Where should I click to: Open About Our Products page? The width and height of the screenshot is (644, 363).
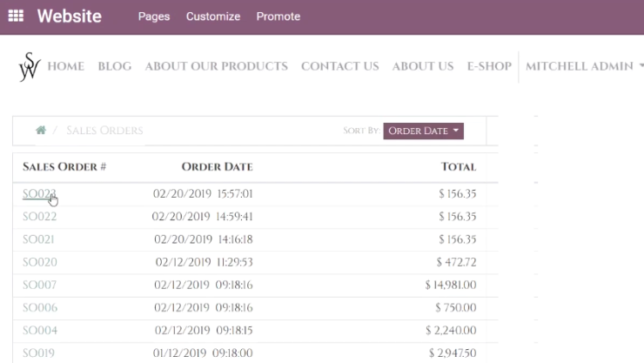coord(216,66)
